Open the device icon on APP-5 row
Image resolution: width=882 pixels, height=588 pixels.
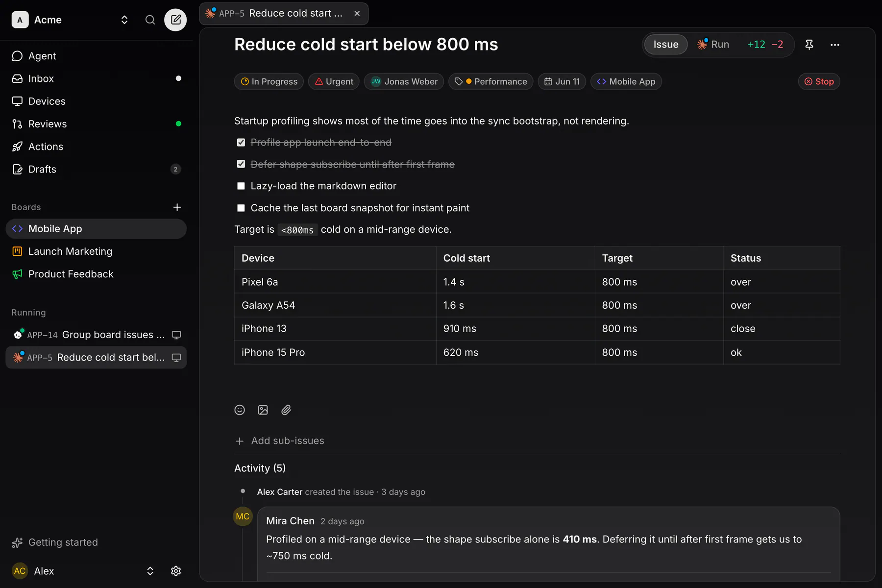(x=176, y=358)
